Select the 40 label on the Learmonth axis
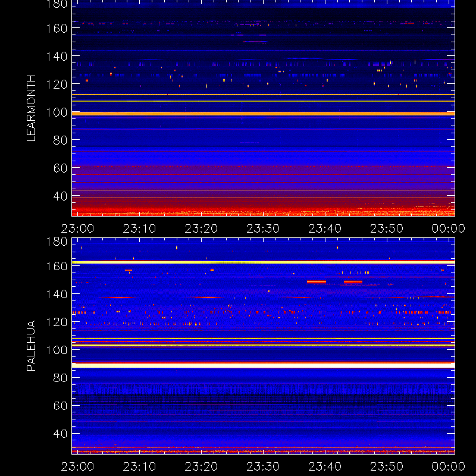 60,196
